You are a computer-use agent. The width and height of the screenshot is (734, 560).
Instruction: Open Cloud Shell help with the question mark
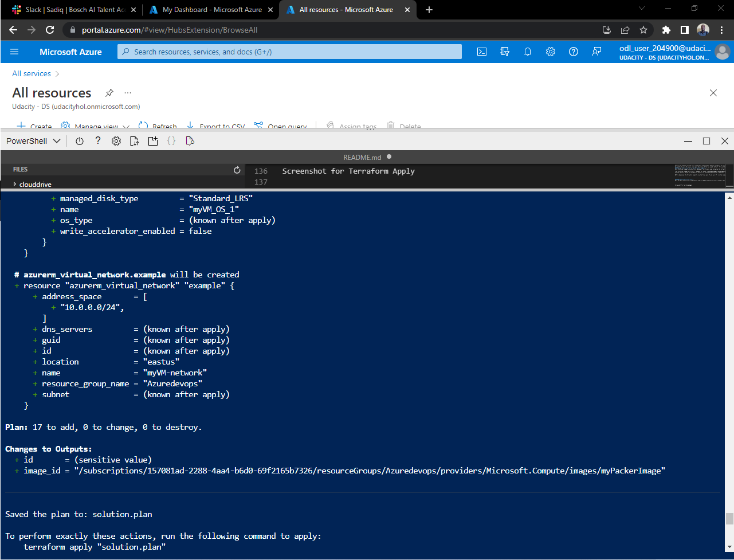[x=97, y=140]
